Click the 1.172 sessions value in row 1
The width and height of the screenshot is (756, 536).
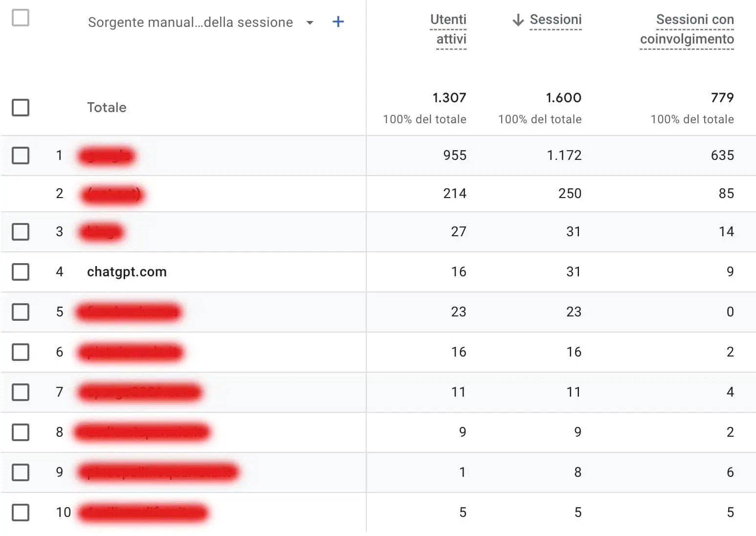(x=564, y=156)
